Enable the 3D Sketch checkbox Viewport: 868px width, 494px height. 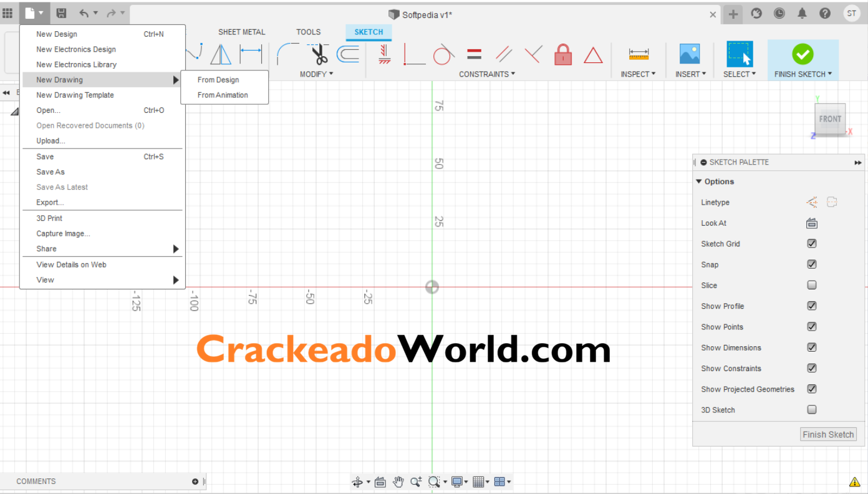[x=812, y=410]
